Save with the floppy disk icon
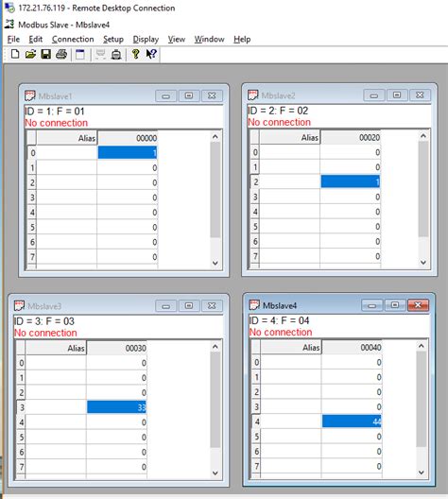The width and height of the screenshot is (448, 499). point(45,55)
